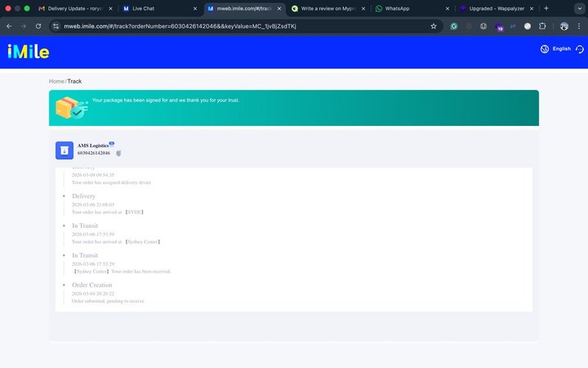Reload the tracking page

[38, 26]
